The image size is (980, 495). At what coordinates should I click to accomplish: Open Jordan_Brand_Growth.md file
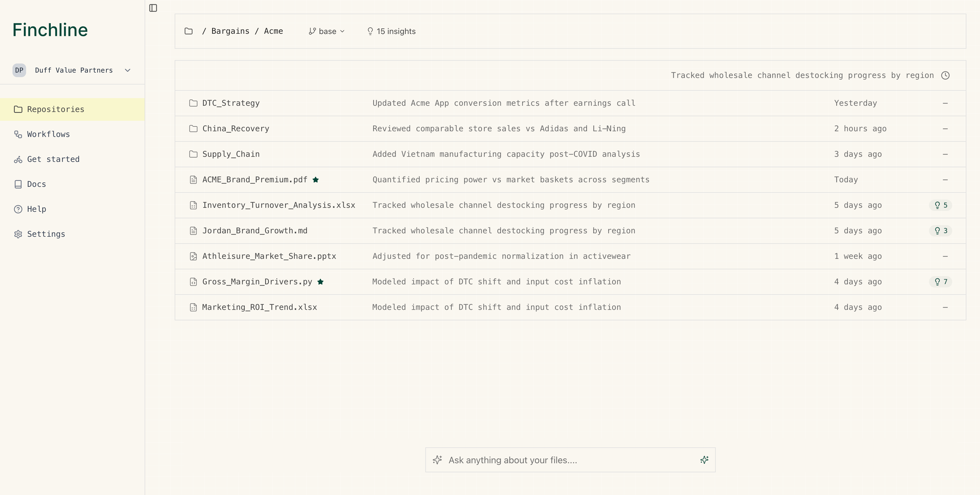pyautogui.click(x=255, y=230)
